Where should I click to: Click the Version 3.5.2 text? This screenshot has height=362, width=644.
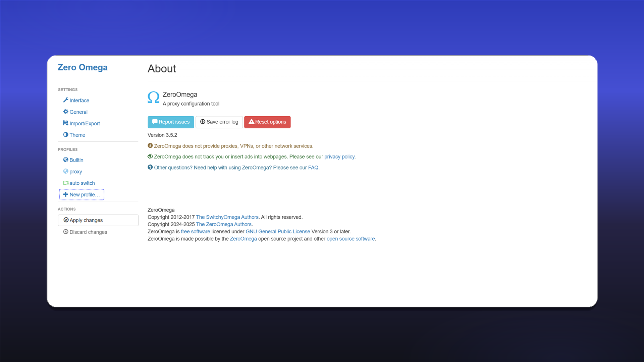(162, 135)
